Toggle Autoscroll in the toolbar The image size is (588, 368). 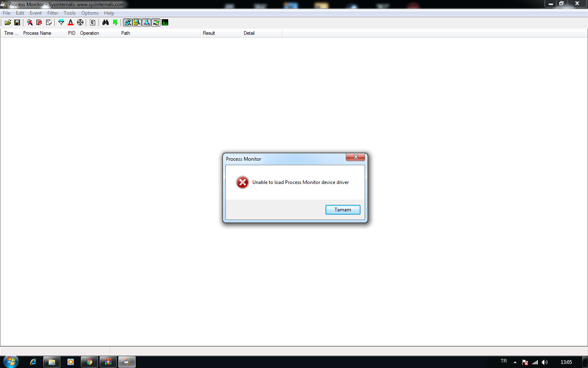(39, 22)
